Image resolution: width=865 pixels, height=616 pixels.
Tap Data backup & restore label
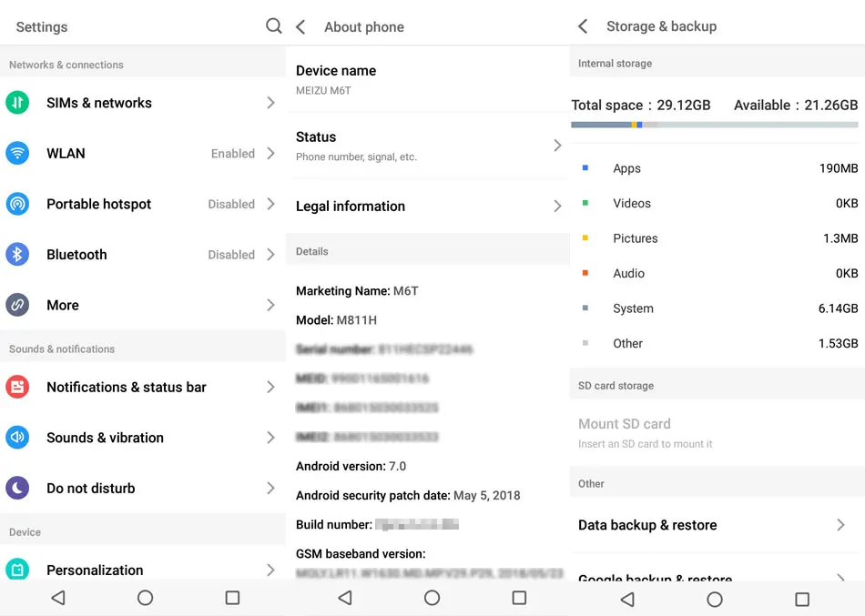[x=647, y=525]
